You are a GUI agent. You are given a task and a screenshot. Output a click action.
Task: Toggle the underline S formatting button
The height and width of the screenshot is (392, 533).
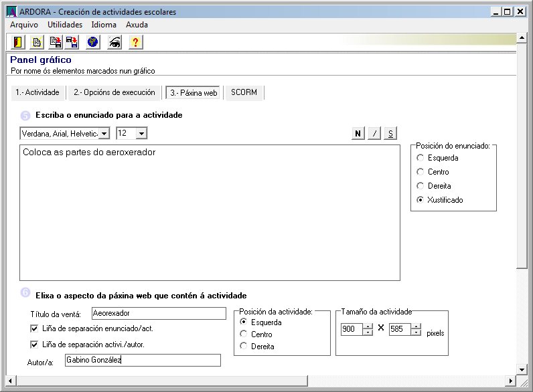pos(390,133)
